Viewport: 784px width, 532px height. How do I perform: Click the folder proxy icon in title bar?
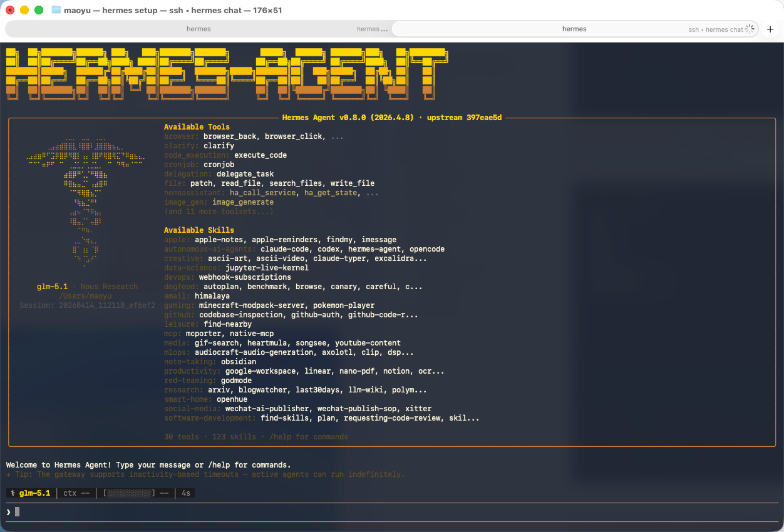point(56,10)
